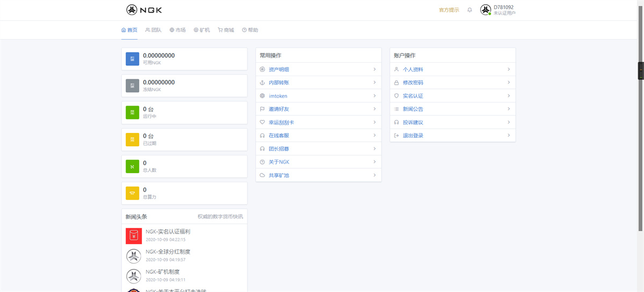Image resolution: width=644 pixels, height=292 pixels.
Task: Open the 商城 tab
Action: [226, 30]
